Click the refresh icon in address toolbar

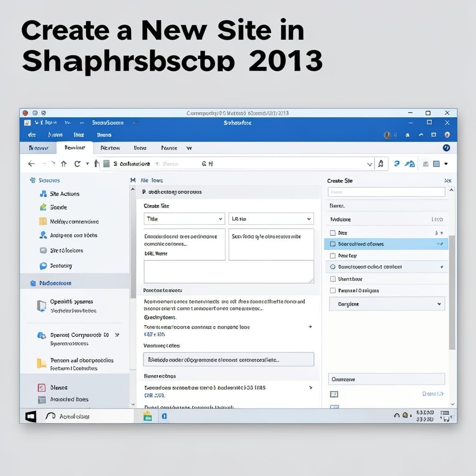point(77,164)
